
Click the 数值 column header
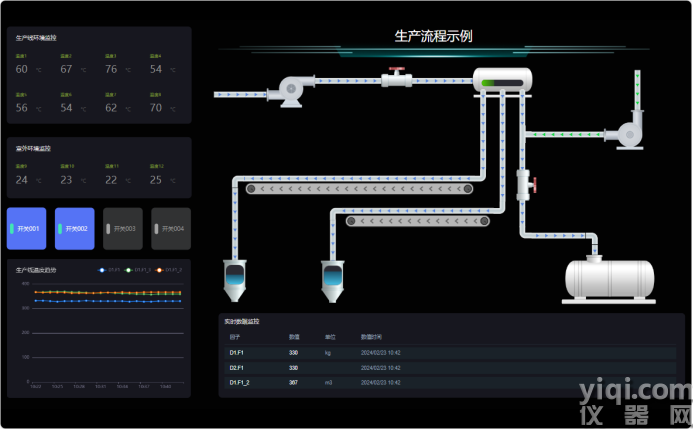pos(294,337)
